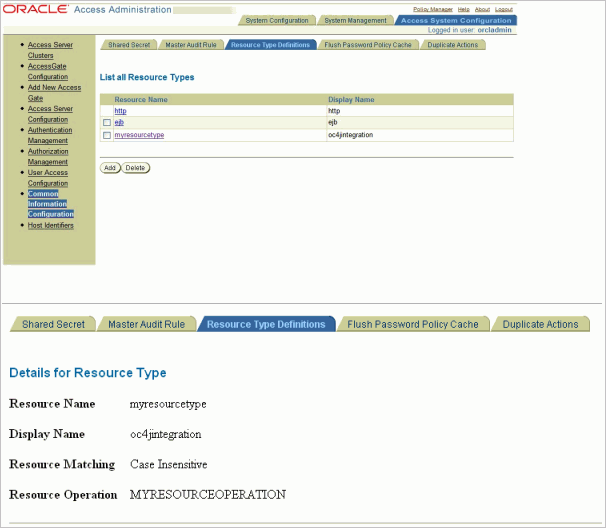Click the orcladmin logged in user name

click(x=494, y=30)
